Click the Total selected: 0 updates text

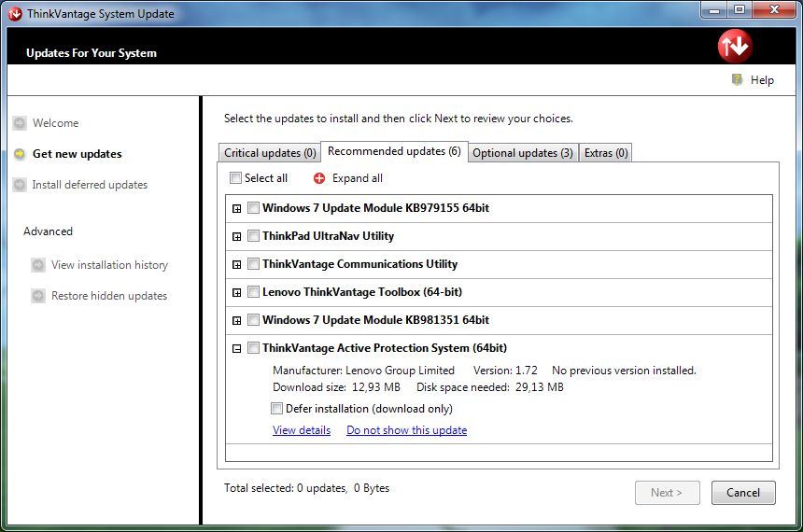[285, 488]
